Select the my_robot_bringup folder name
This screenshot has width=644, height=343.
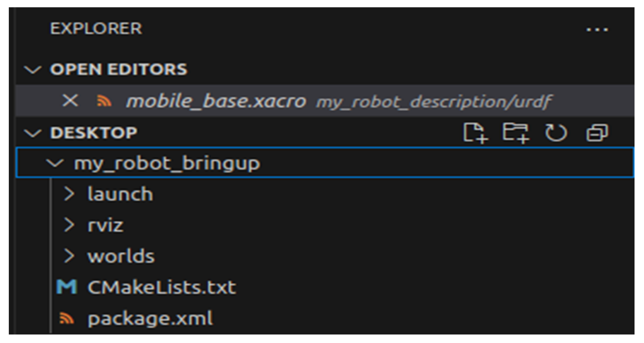tap(167, 163)
